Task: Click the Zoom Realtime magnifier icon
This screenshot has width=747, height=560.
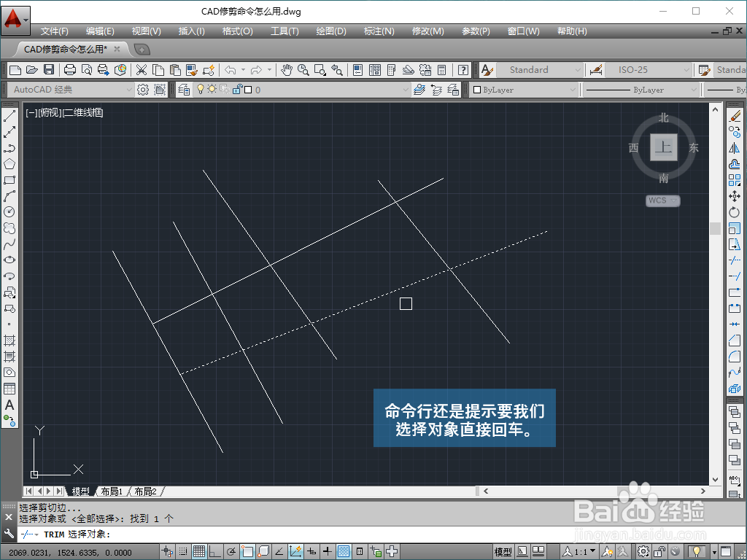Action: tap(303, 70)
